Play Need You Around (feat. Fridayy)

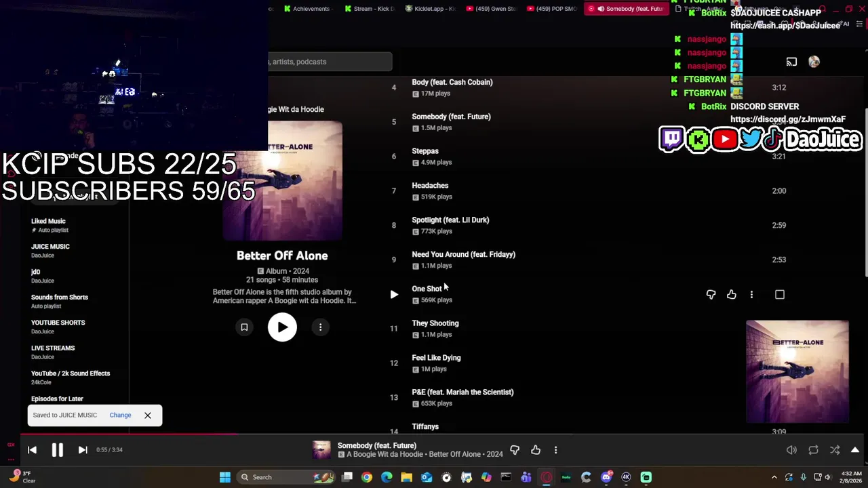click(463, 255)
